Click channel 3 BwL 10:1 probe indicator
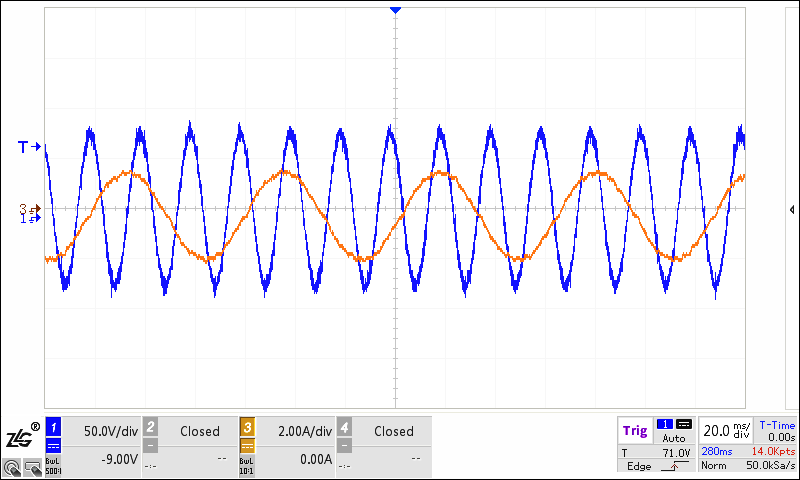The width and height of the screenshot is (800, 480). pos(248,465)
